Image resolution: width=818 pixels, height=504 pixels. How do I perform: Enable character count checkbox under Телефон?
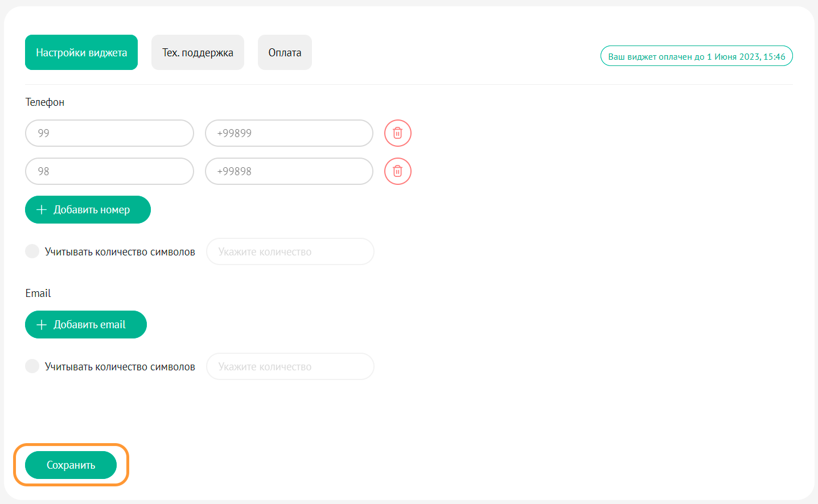[32, 251]
